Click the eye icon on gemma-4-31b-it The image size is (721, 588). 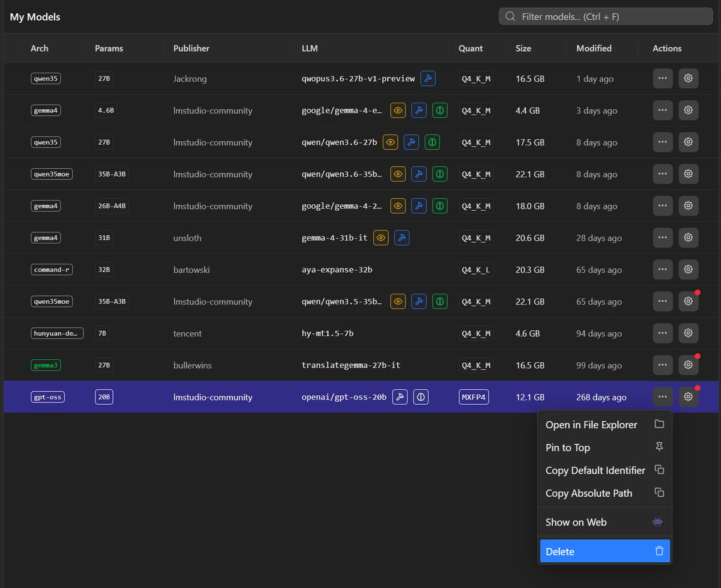[x=381, y=238]
